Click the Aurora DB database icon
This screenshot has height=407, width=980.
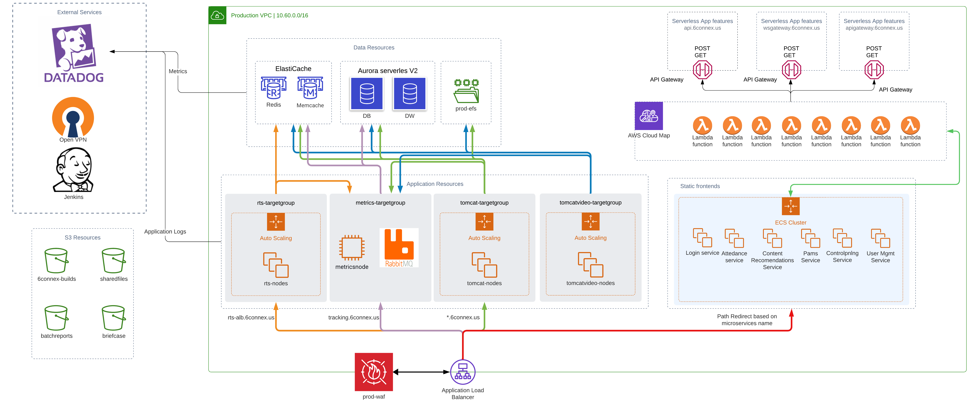click(367, 94)
